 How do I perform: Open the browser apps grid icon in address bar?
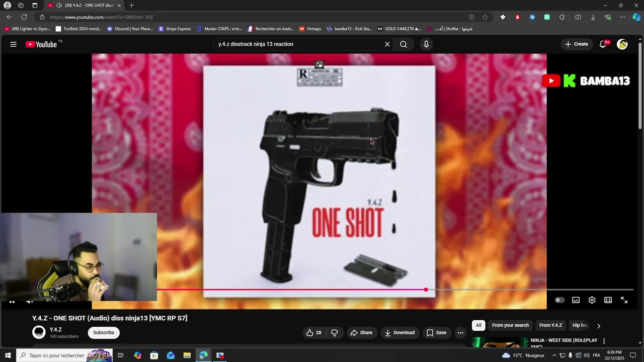coord(471,17)
